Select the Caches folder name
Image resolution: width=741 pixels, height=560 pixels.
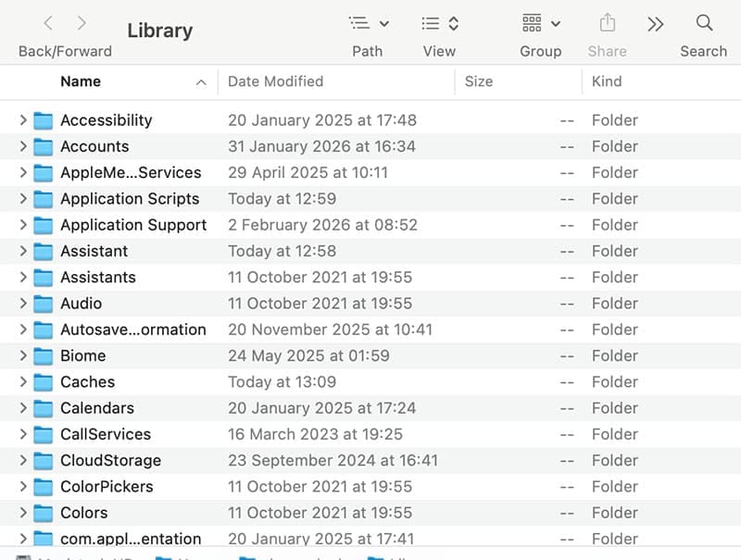click(87, 382)
